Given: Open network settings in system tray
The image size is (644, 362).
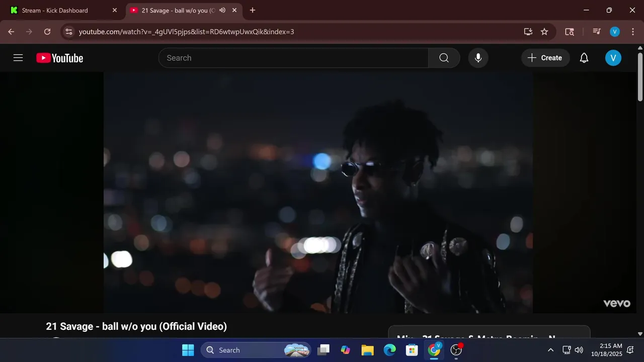Looking at the screenshot, I should [x=567, y=350].
